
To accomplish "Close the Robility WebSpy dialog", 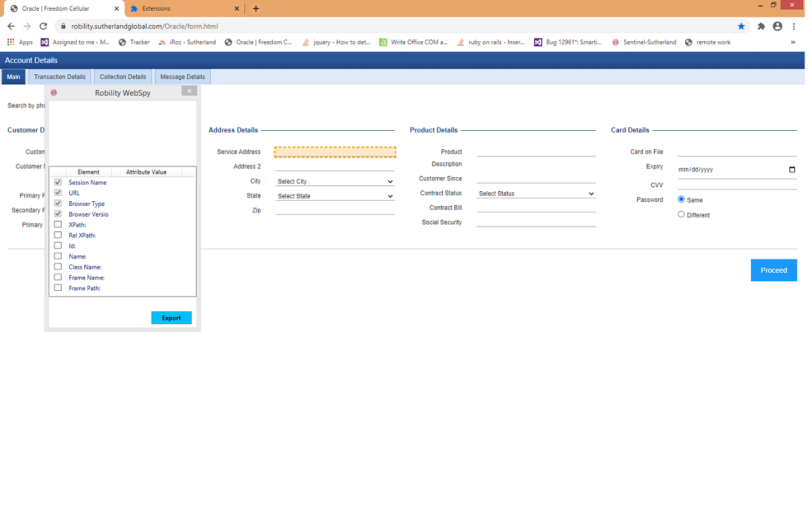I will click(189, 91).
